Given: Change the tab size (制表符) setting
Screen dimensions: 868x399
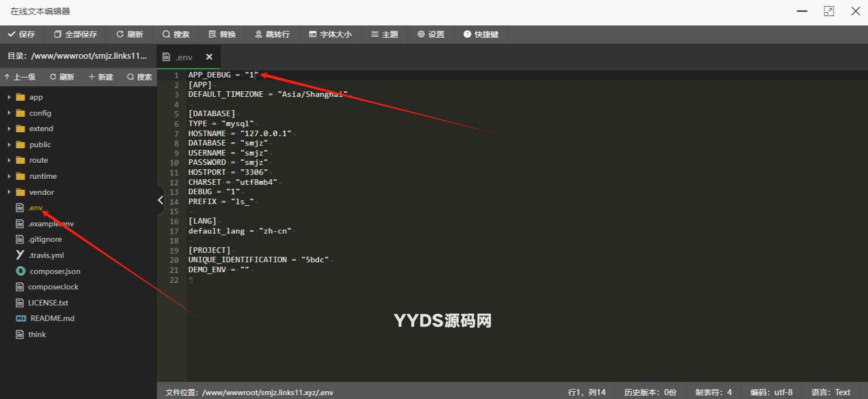Looking at the screenshot, I should 714,392.
